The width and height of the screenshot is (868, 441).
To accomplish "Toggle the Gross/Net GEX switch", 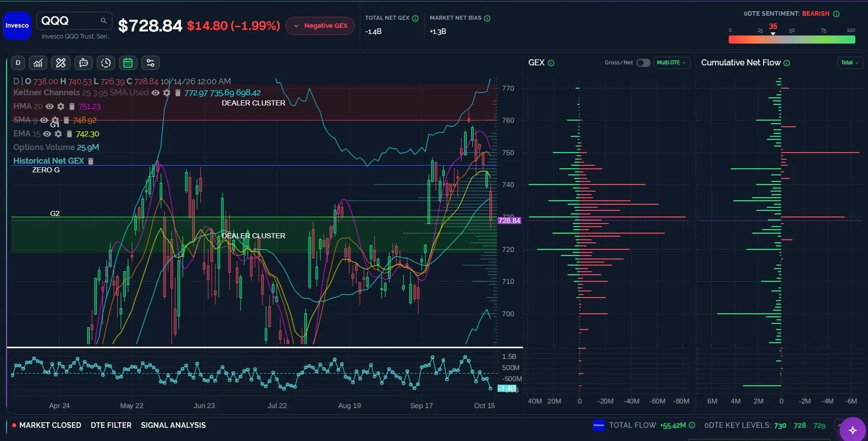I will (x=644, y=63).
